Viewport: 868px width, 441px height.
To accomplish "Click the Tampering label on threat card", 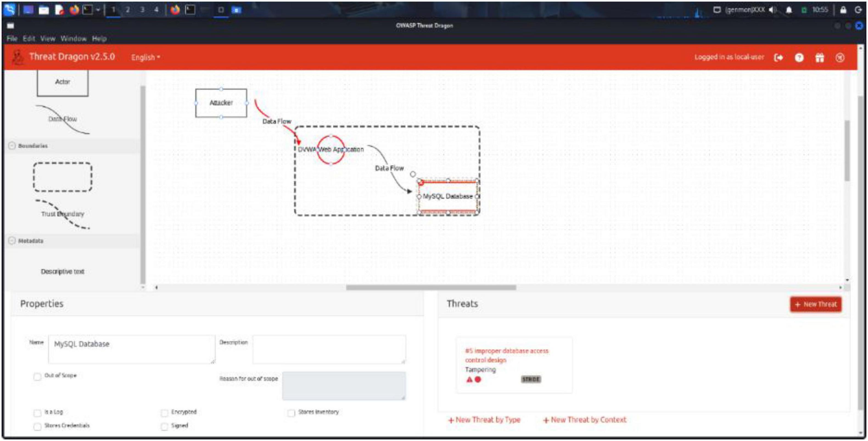I will point(480,370).
